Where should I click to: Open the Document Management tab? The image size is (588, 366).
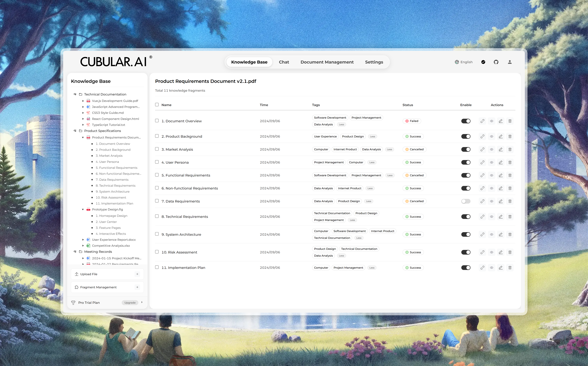[x=327, y=62]
